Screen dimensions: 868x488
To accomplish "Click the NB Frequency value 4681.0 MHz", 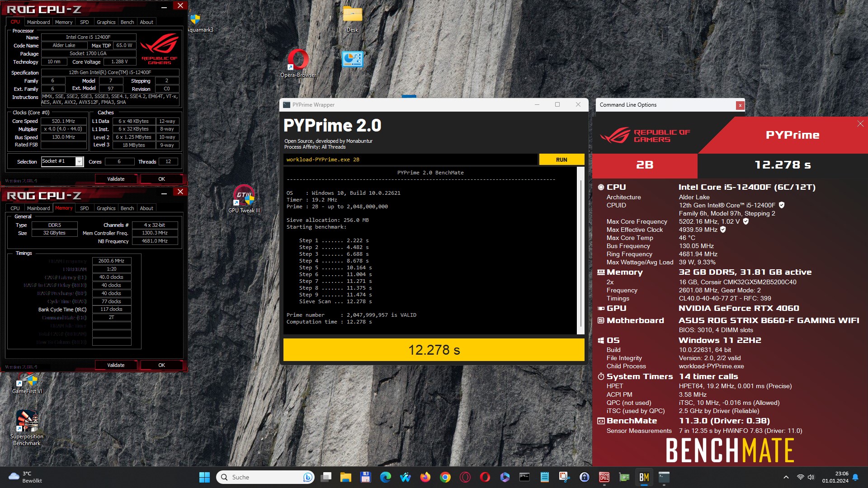I will 155,241.
